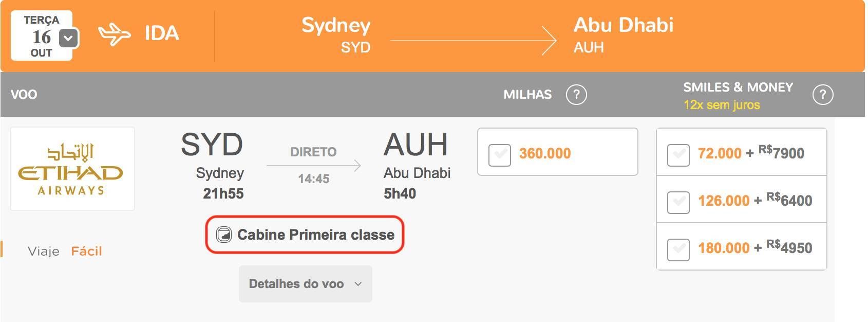Click the DIRETO flight arrow
This screenshot has width=868, height=322.
313,166
